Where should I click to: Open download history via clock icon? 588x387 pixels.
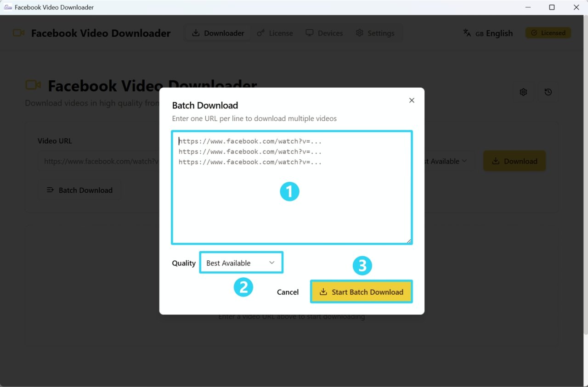(x=548, y=92)
